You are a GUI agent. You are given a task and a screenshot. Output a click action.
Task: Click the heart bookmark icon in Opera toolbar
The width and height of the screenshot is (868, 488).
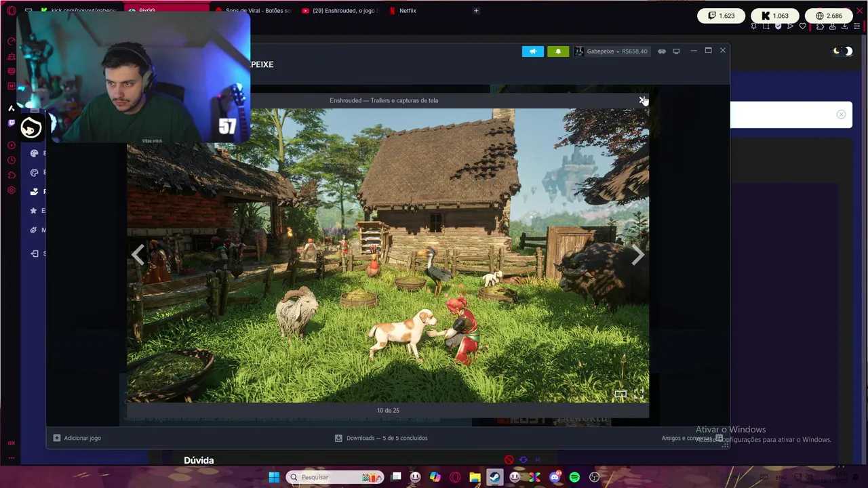(x=803, y=26)
